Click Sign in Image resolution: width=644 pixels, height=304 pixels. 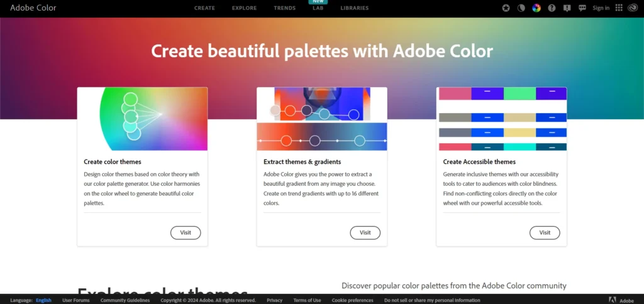point(601,8)
